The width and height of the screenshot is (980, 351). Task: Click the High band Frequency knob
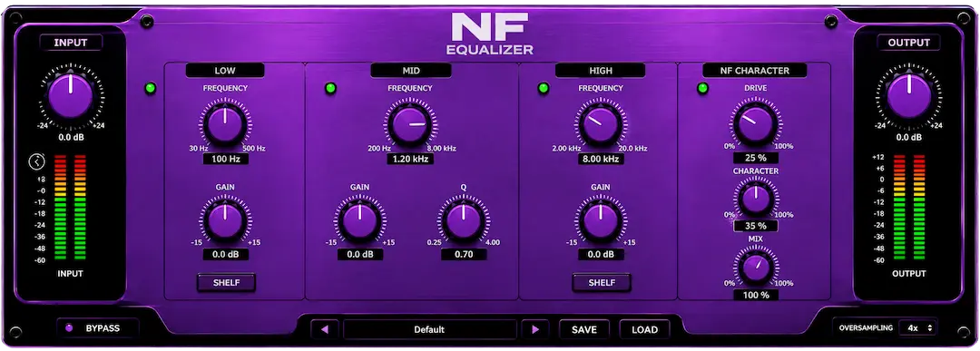pyautogui.click(x=600, y=123)
